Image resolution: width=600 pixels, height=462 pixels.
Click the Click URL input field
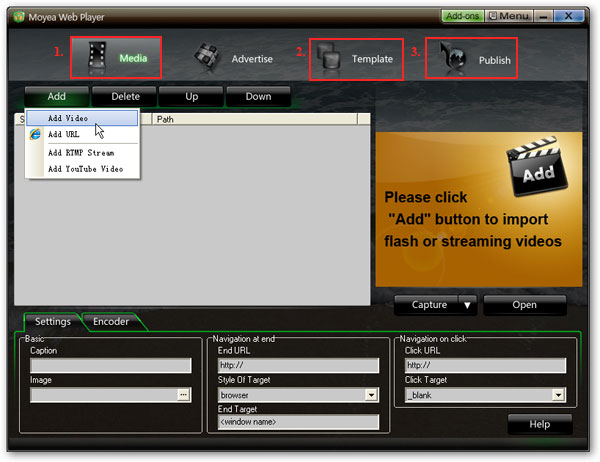pyautogui.click(x=485, y=366)
